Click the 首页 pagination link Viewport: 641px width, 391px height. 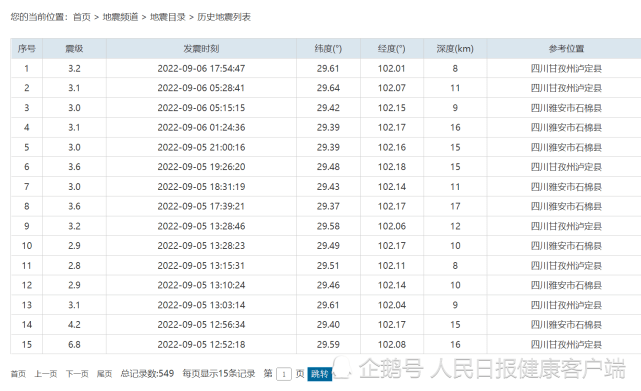pos(18,373)
